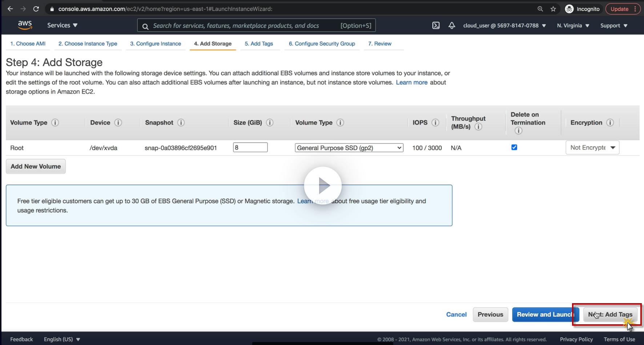
Task: Click the N/A throughput value
Action: (456, 148)
